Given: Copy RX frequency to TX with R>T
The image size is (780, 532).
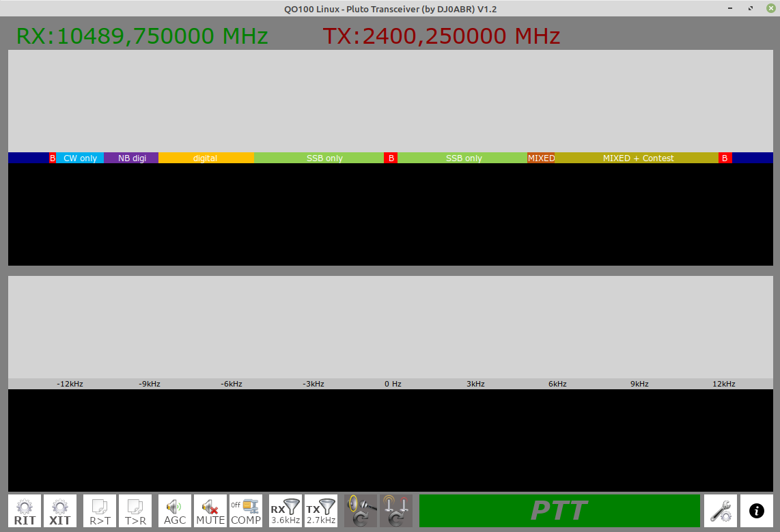Looking at the screenshot, I should click(x=100, y=511).
